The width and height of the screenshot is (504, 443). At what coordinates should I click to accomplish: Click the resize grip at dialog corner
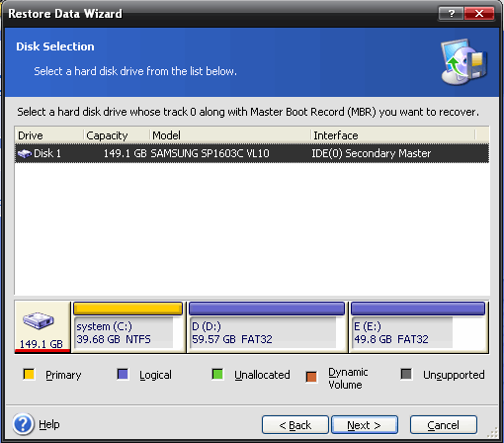point(493,432)
